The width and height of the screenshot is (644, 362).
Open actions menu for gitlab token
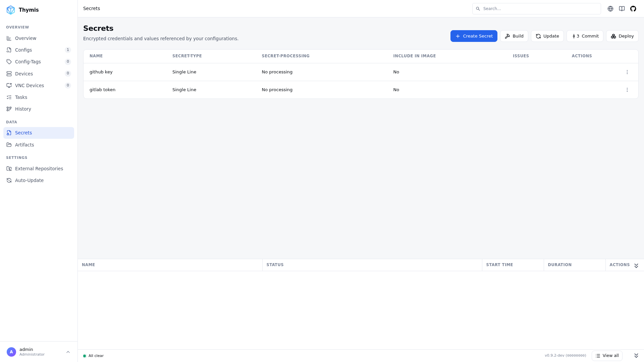[x=627, y=90]
